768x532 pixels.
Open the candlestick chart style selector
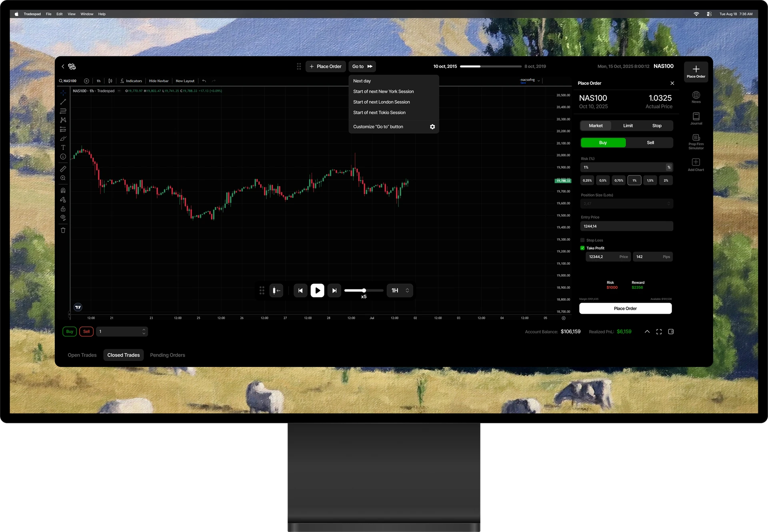pos(110,81)
